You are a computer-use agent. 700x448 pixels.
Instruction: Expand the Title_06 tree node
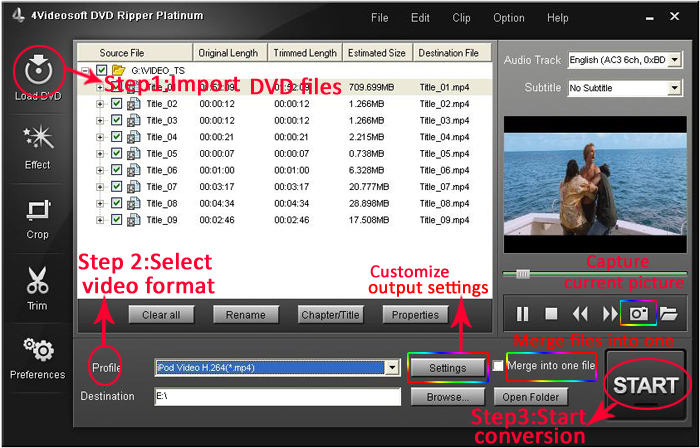pyautogui.click(x=100, y=170)
